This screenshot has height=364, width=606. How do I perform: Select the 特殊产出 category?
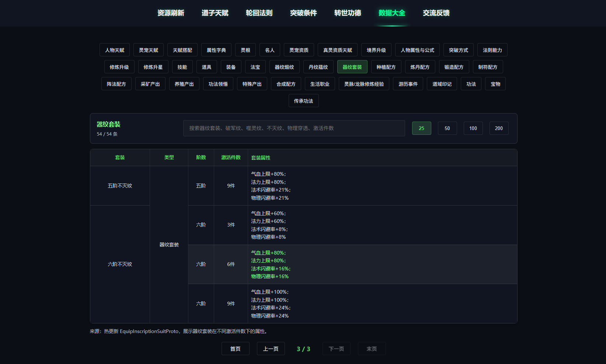[x=252, y=84]
